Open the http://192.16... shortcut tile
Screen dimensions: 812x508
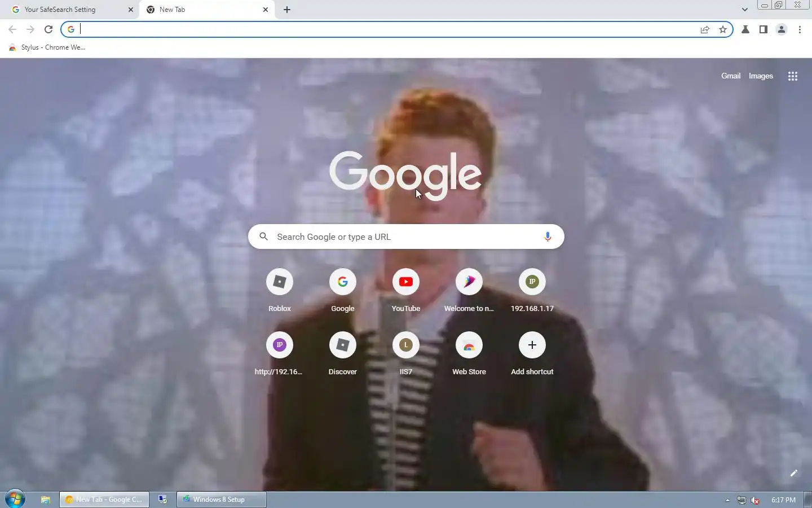click(280, 354)
